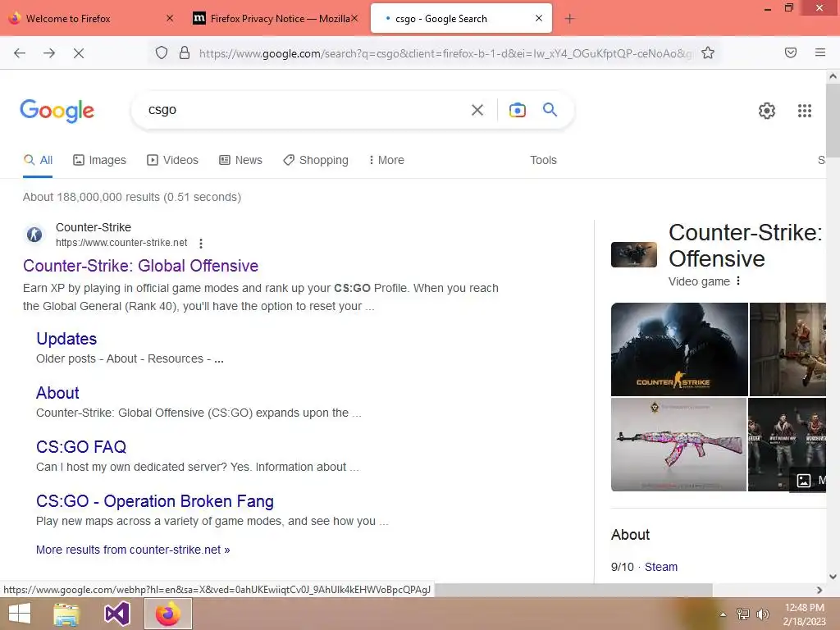Viewport: 840px width, 630px height.
Task: Open options next to Video game label
Action: click(x=738, y=281)
